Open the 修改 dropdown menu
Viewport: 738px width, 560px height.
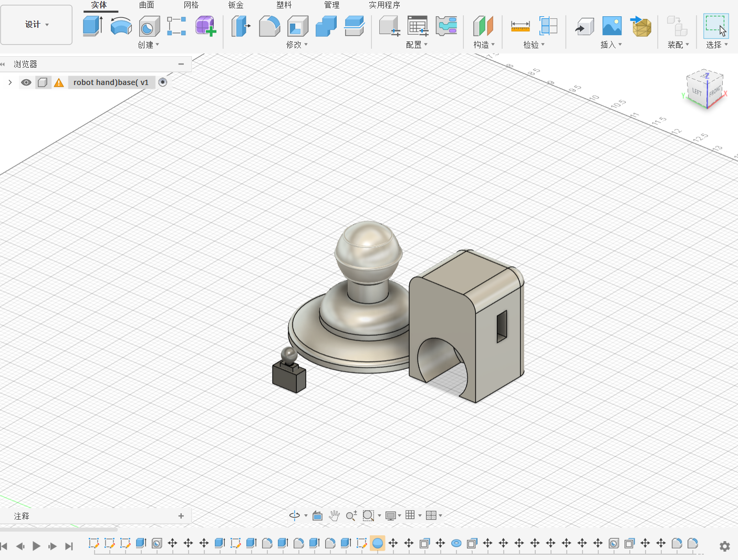click(x=297, y=45)
